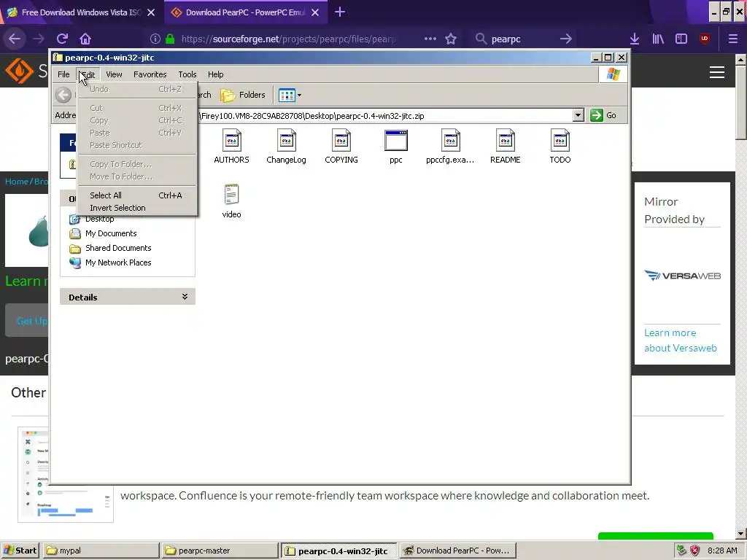The width and height of the screenshot is (747, 560).
Task: Open SourceForge page hamburger menu
Action: [x=717, y=72]
